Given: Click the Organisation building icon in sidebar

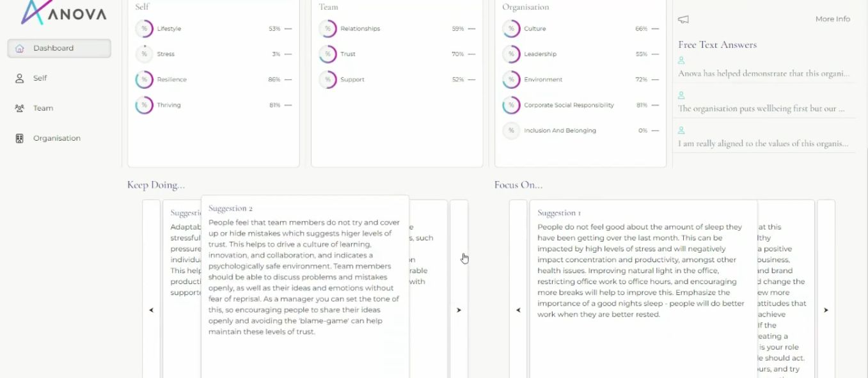Looking at the screenshot, I should pos(19,138).
